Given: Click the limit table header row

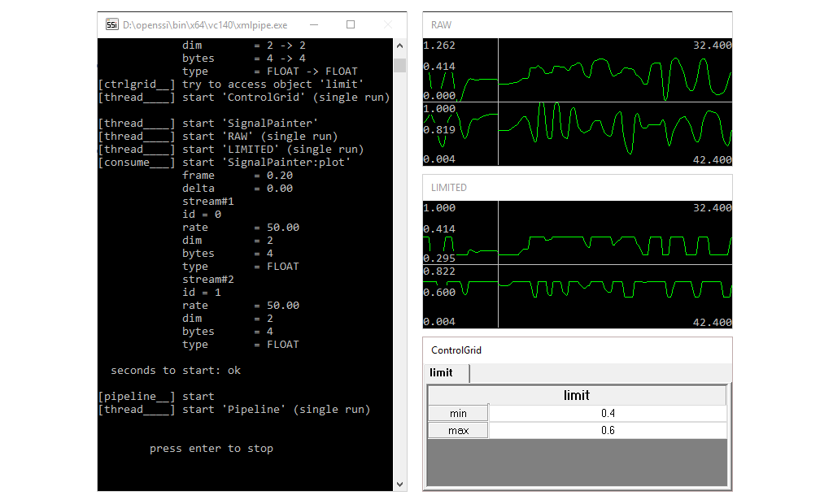Looking at the screenshot, I should [576, 395].
